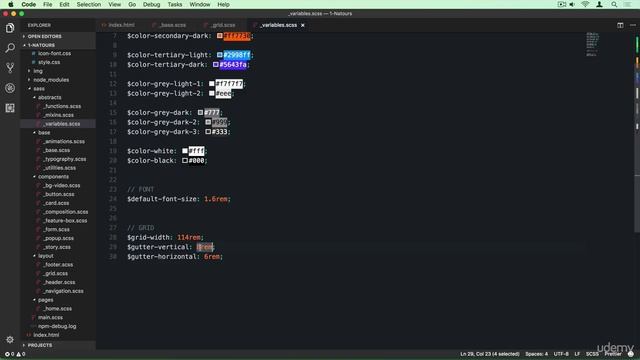The height and width of the screenshot is (360, 640).
Task: Switch to the _grid.scss editor tab
Action: click(x=222, y=25)
